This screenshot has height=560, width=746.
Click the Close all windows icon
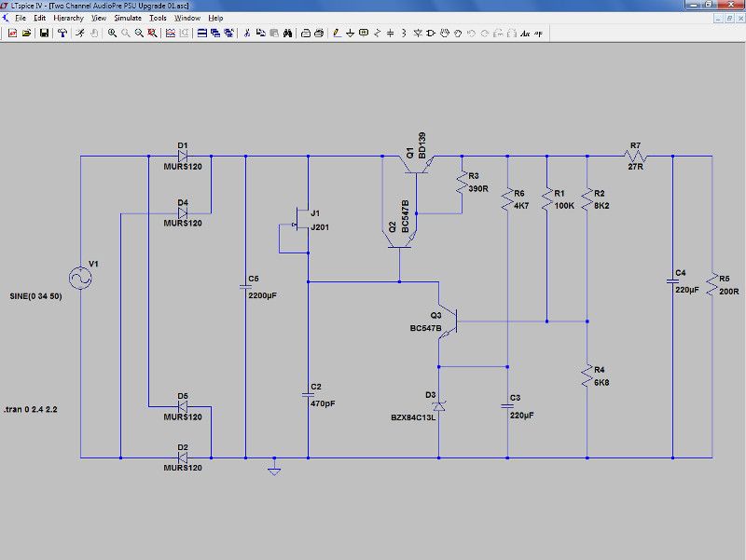click(x=228, y=34)
